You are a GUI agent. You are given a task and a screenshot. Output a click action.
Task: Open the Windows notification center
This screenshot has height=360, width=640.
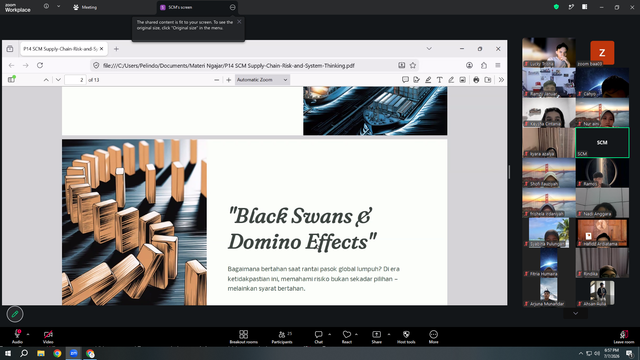tap(629, 353)
